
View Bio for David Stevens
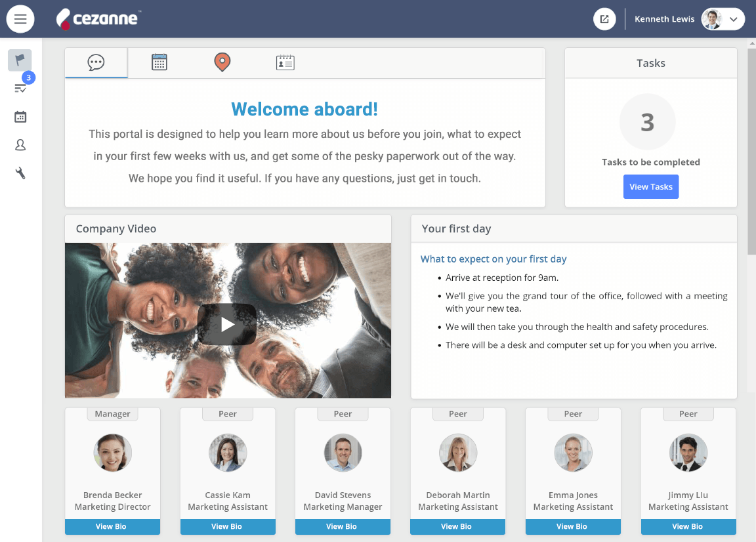pos(343,526)
